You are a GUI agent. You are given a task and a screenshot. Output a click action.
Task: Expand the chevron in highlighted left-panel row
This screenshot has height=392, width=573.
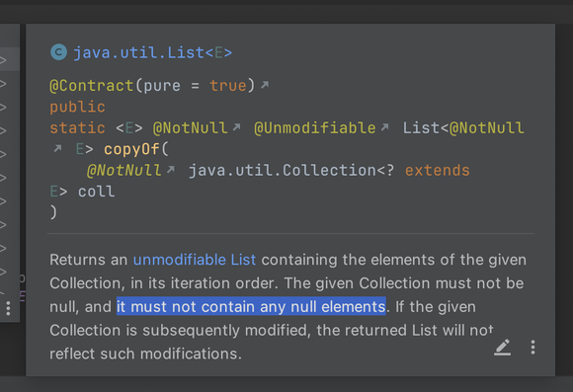pos(3,59)
